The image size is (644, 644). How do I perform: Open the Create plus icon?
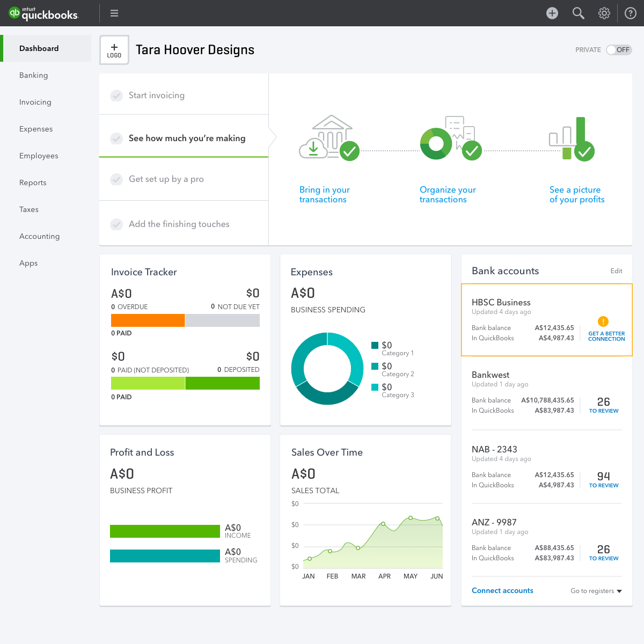[552, 13]
